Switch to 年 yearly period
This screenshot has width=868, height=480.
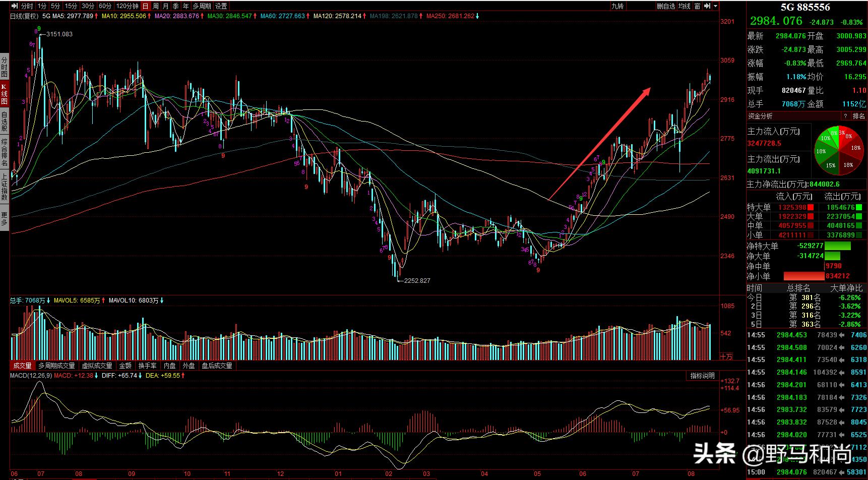pos(186,6)
